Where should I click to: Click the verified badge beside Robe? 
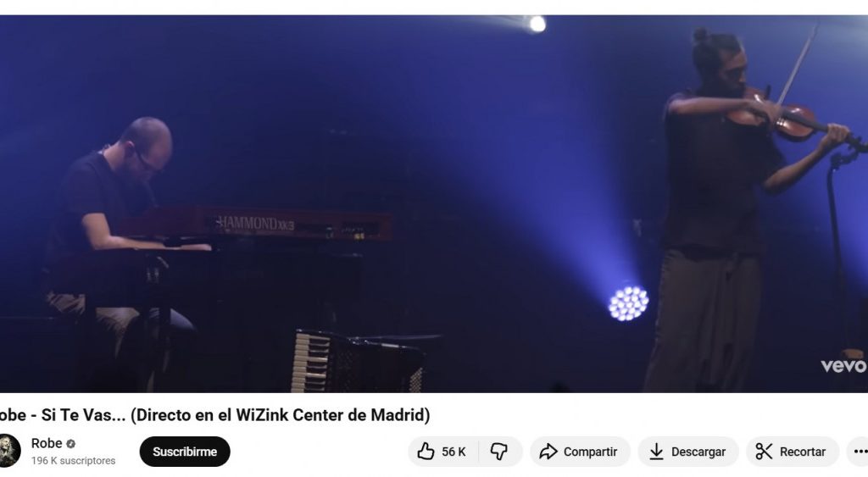[x=71, y=444]
